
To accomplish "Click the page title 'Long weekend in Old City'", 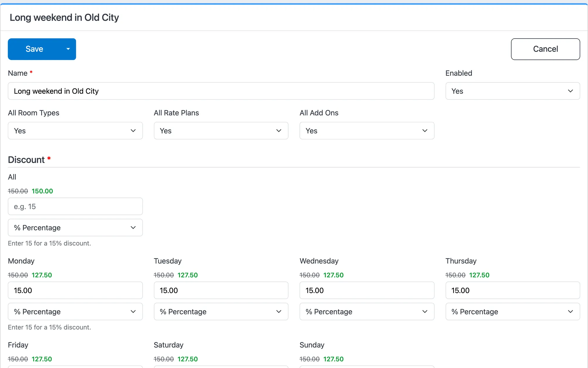I will (x=64, y=18).
